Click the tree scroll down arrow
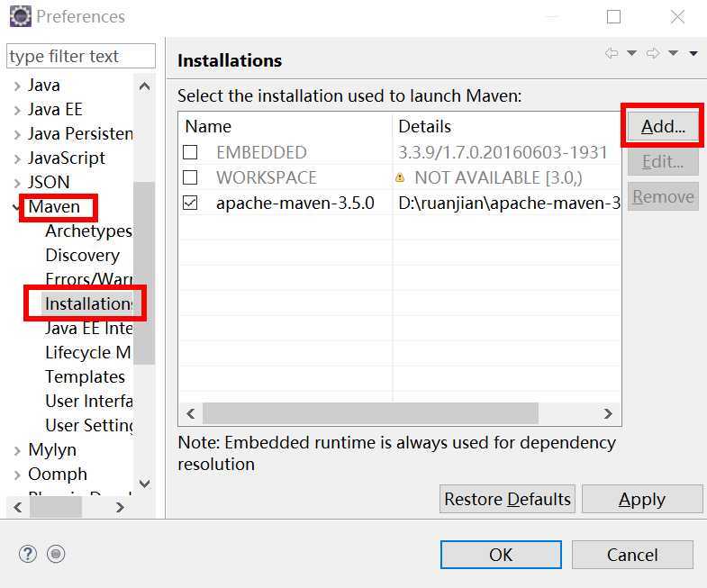Image resolution: width=707 pixels, height=588 pixels. [144, 484]
